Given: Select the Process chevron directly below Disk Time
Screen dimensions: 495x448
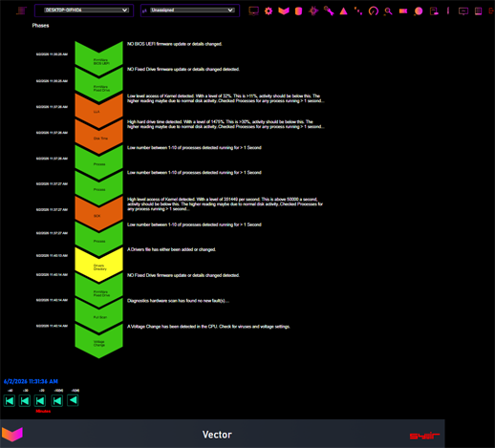Looking at the screenshot, I should [x=98, y=162].
